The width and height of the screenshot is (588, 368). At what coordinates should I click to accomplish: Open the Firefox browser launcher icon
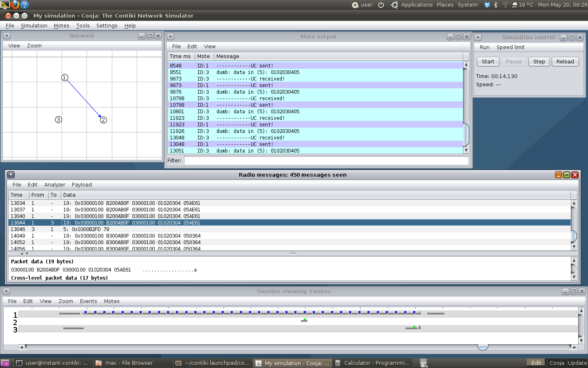[x=15, y=4]
